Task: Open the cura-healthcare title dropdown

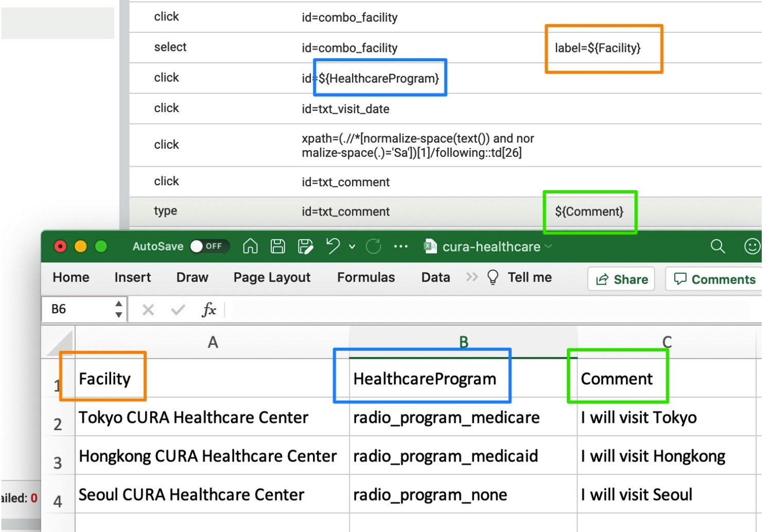Action: click(x=547, y=246)
